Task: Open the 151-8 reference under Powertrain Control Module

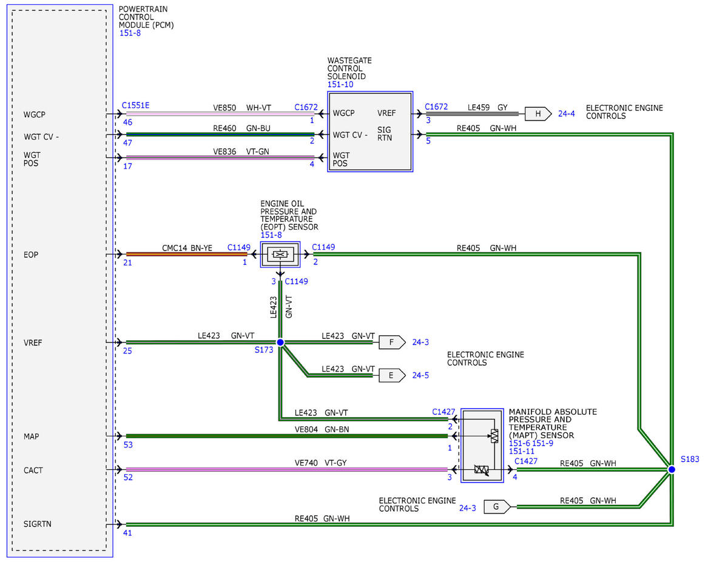Action: click(x=130, y=34)
